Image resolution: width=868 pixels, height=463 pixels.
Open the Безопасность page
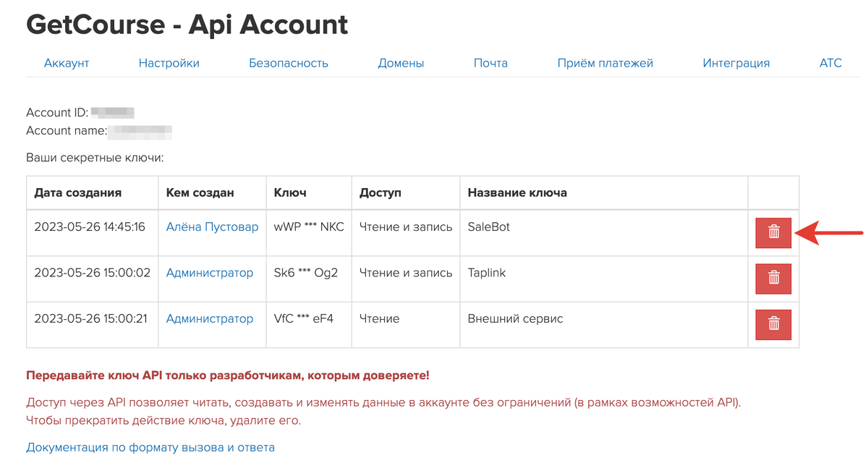288,63
